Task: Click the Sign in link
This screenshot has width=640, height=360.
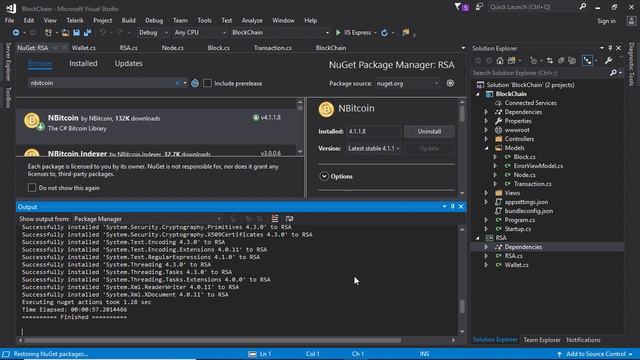Action: click(x=606, y=21)
